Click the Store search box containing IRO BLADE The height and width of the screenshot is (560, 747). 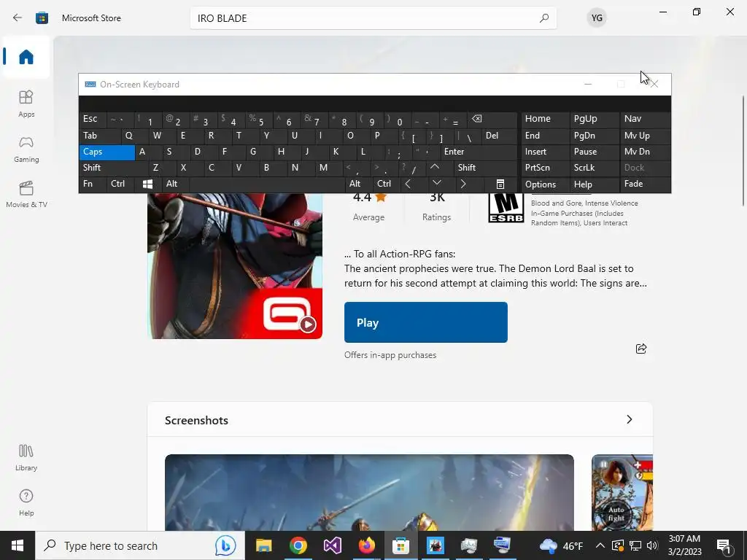[x=373, y=18]
